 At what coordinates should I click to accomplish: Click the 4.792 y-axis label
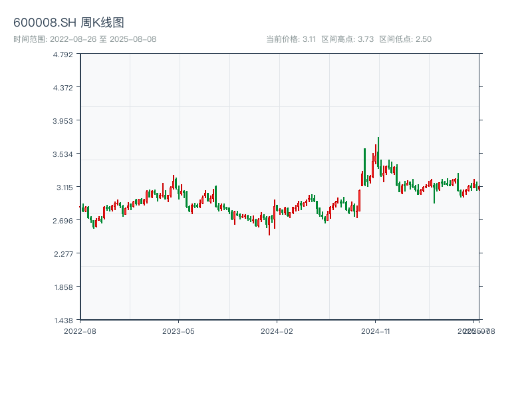(x=64, y=55)
